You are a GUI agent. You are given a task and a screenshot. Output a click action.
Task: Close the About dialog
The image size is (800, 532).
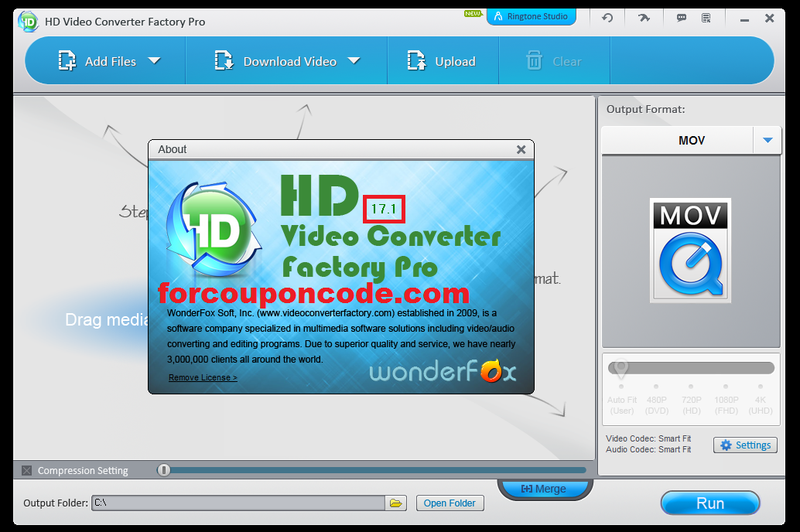click(521, 149)
